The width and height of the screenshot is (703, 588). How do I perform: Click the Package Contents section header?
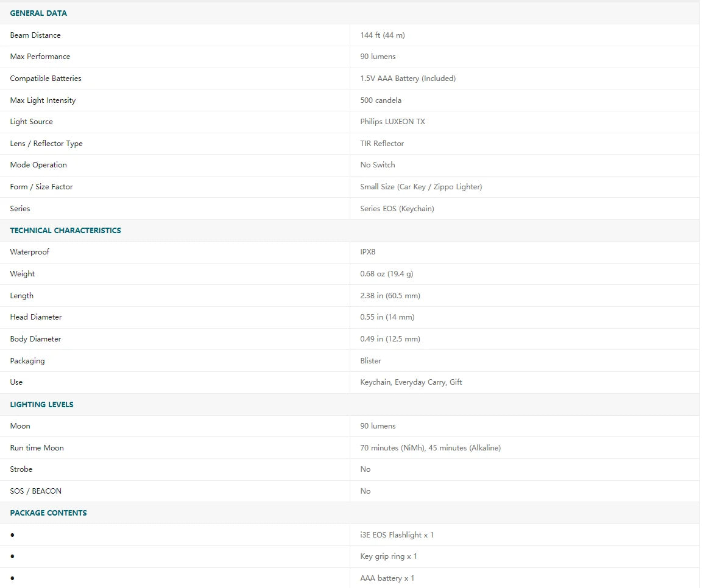tap(48, 513)
